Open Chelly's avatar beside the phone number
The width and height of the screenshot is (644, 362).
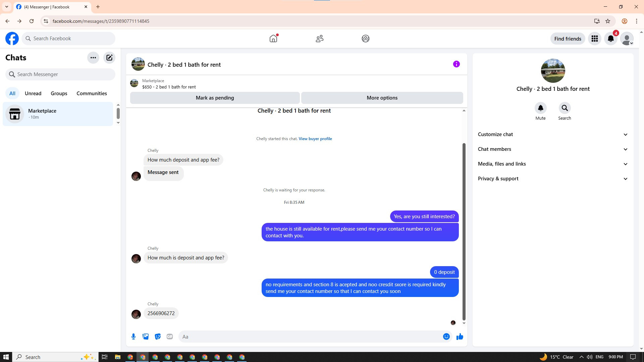pyautogui.click(x=136, y=314)
